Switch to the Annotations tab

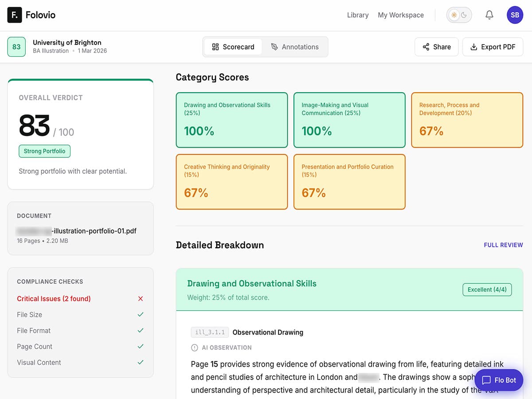[295, 47]
